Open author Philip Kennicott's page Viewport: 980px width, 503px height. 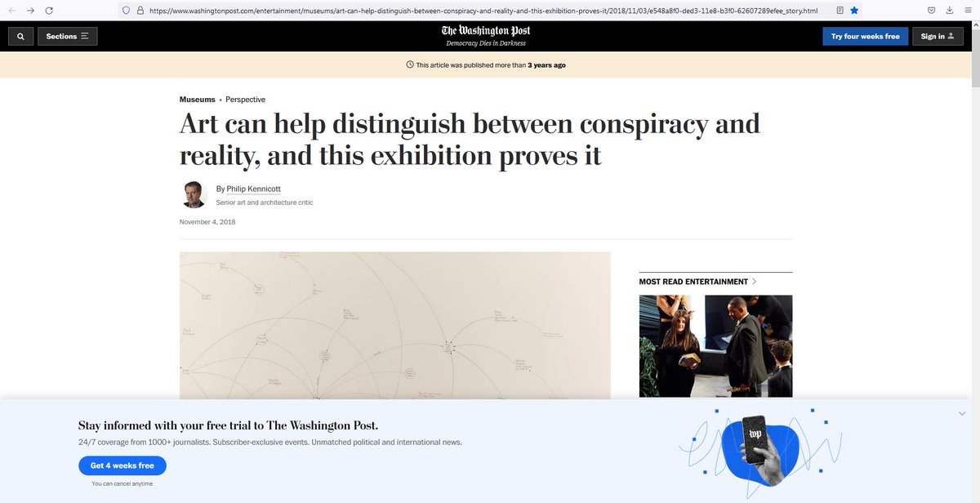coord(253,189)
